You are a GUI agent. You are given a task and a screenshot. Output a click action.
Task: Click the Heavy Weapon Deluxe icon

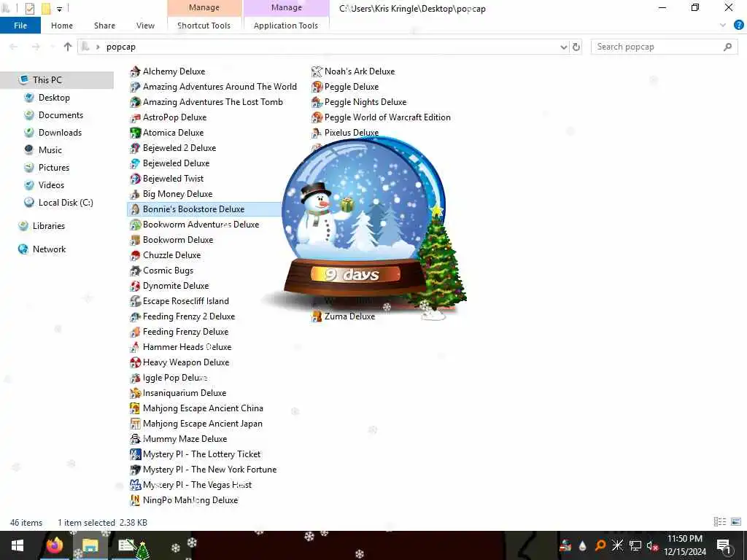[x=135, y=362]
